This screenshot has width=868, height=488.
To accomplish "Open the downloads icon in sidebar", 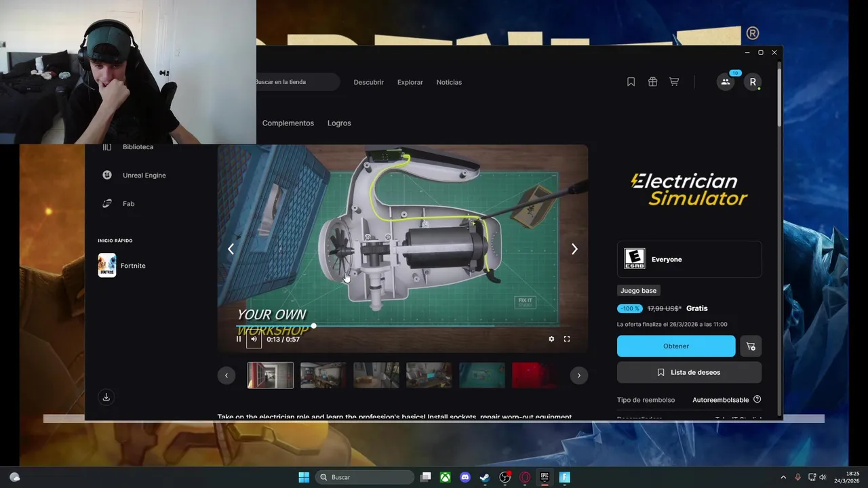I will pos(106,397).
